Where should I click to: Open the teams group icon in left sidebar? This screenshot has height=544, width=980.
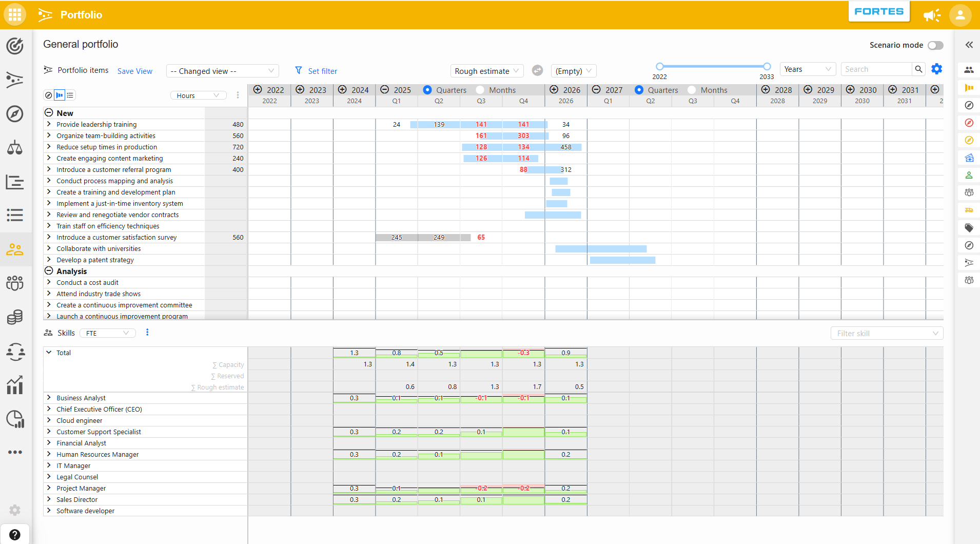click(15, 283)
